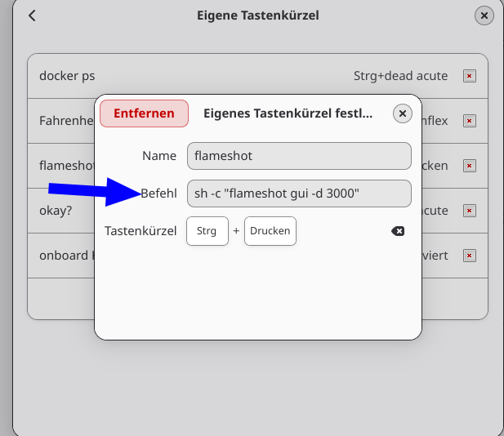Viewport: 504px width, 436px height.
Task: Close the Eigenes Tastenkürzel dialog
Action: (403, 113)
